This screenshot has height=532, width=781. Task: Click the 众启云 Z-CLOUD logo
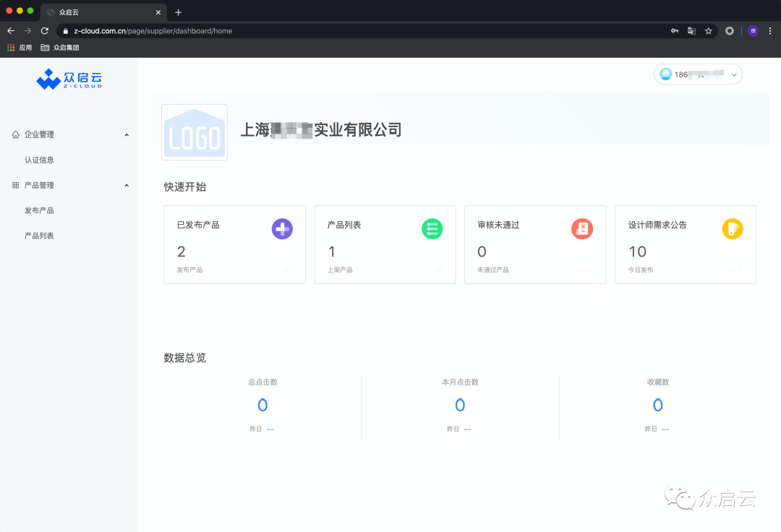coord(69,80)
